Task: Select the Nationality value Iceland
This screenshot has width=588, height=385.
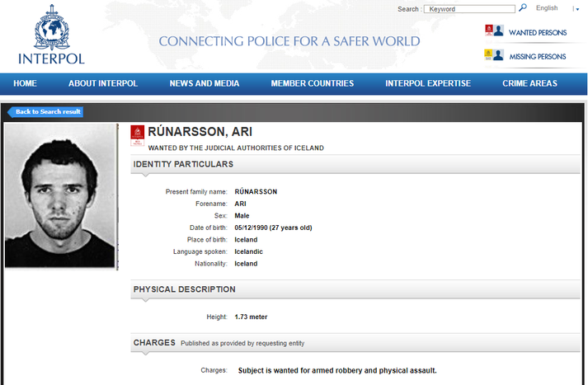Action: pyautogui.click(x=246, y=264)
